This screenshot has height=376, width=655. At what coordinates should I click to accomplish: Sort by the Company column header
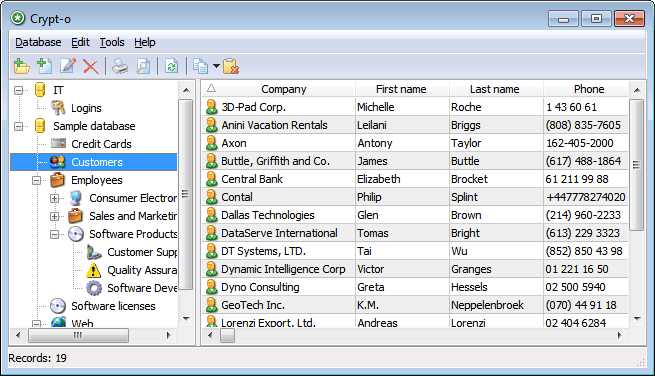click(284, 89)
